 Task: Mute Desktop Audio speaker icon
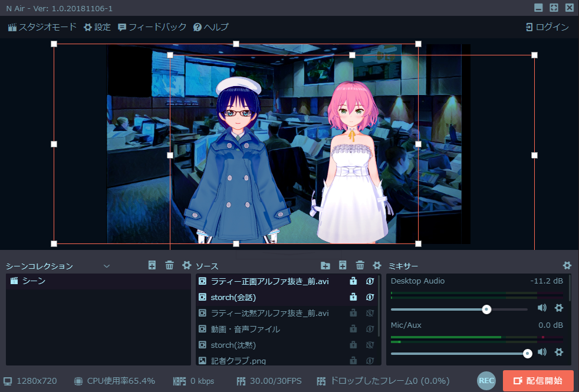pyautogui.click(x=542, y=308)
